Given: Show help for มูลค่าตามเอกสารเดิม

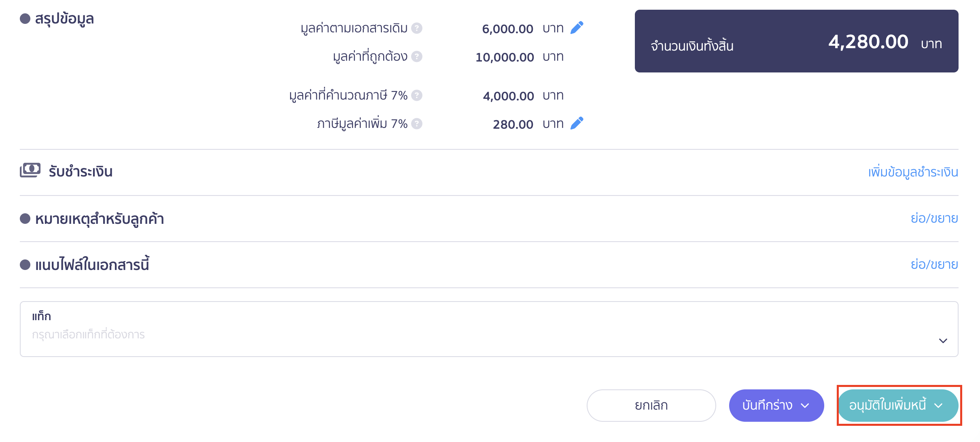Looking at the screenshot, I should tap(417, 28).
